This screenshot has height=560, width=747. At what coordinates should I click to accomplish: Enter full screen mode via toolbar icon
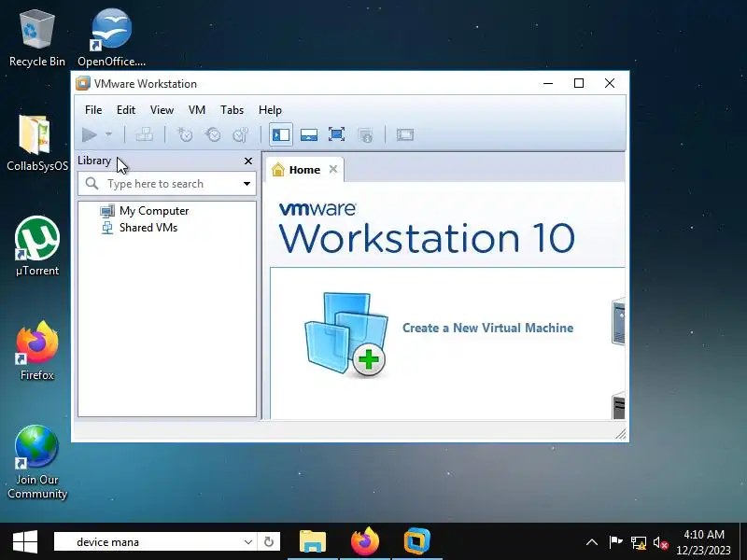click(x=337, y=134)
